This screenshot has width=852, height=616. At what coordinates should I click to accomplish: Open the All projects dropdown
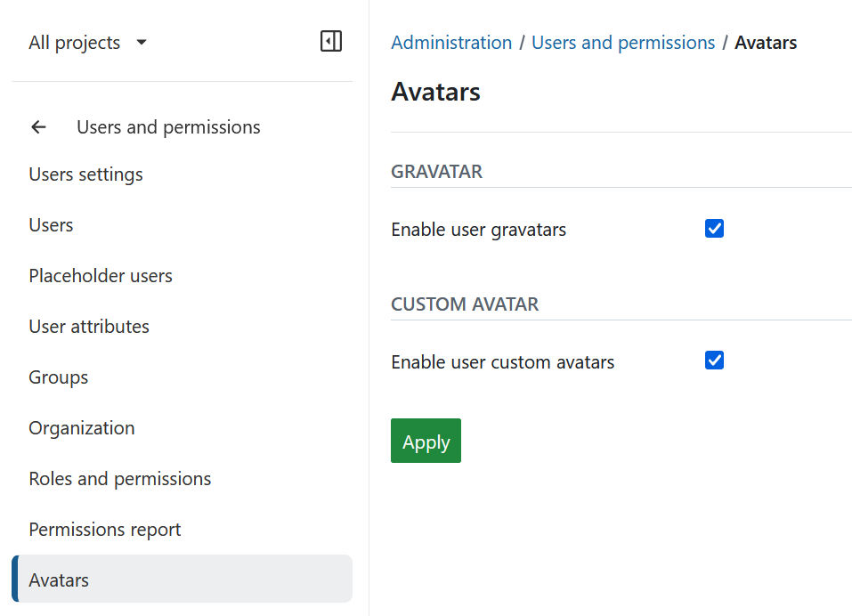(87, 43)
